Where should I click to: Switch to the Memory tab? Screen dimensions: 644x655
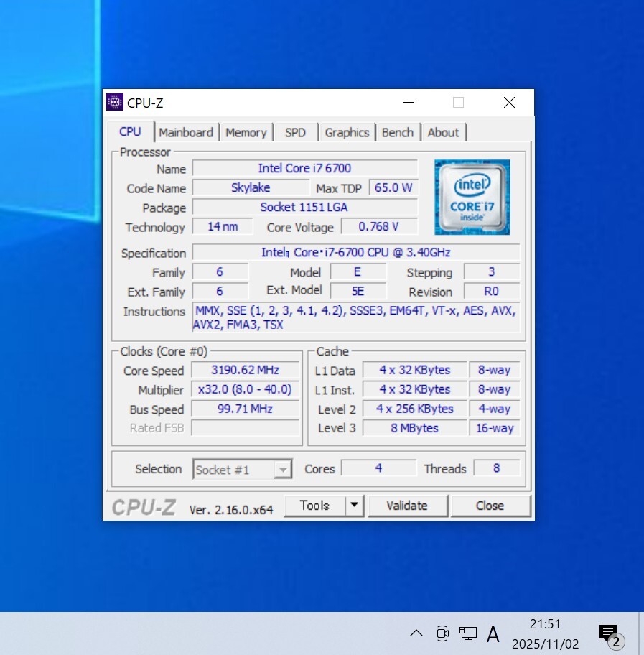coord(246,132)
